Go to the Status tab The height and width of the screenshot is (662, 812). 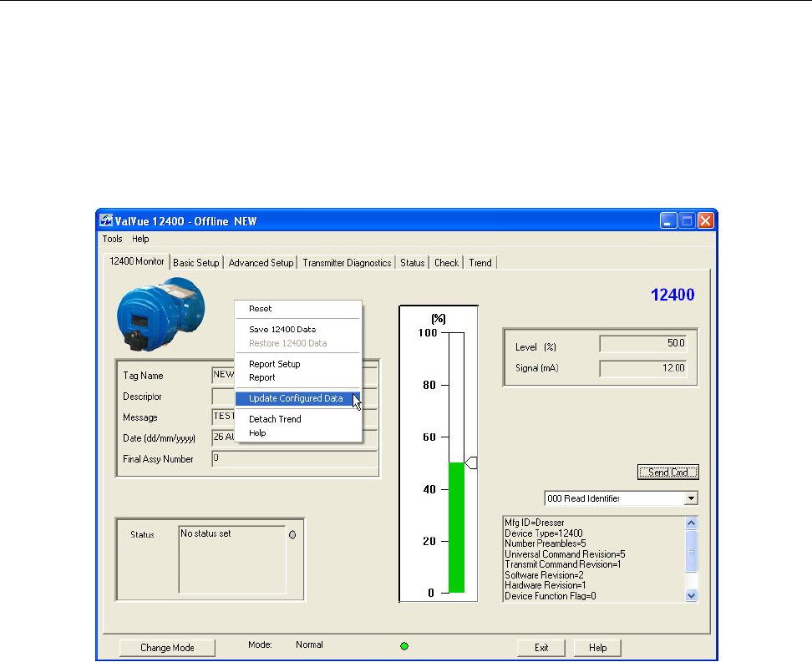(412, 262)
